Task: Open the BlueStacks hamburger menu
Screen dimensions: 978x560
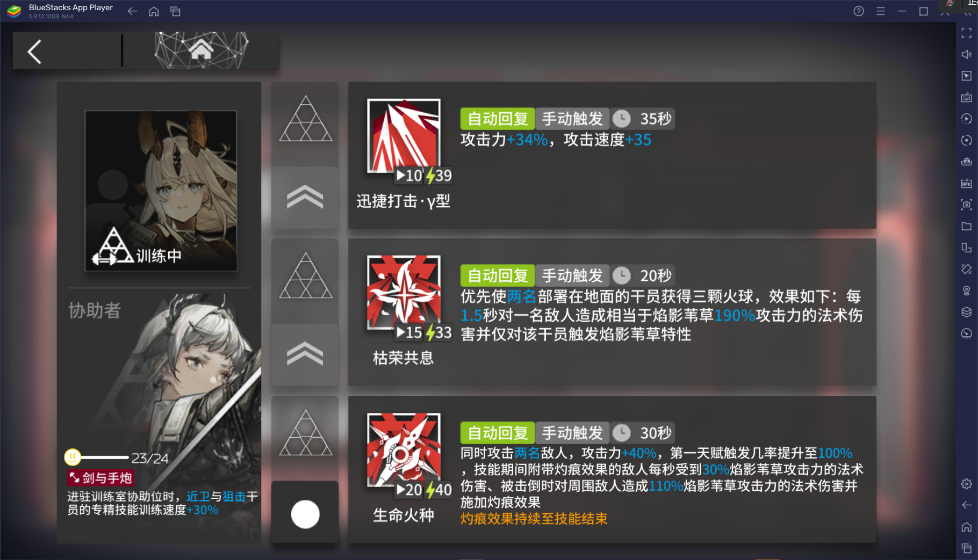Action: pos(880,11)
